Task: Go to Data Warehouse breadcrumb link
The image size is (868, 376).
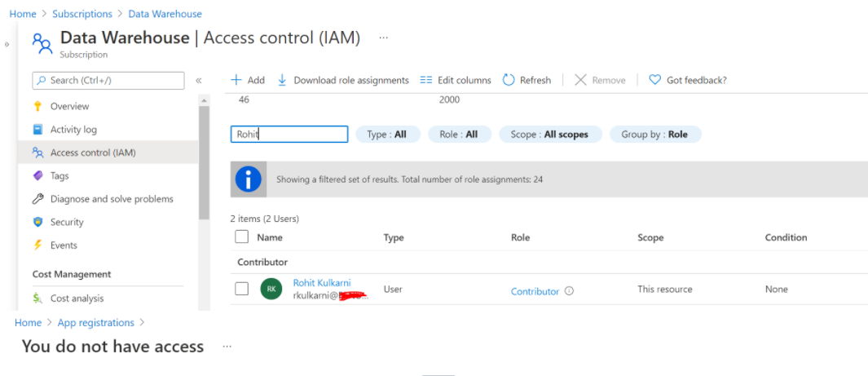Action: pos(165,14)
